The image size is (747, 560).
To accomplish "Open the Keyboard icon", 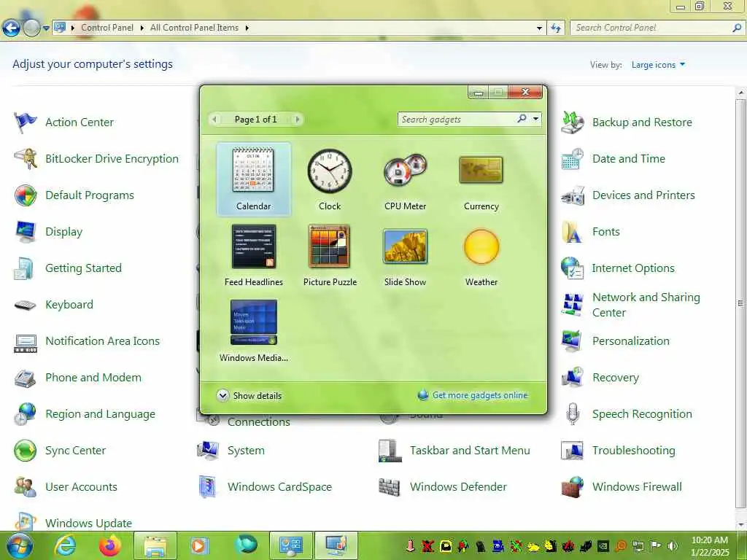I will tap(26, 305).
